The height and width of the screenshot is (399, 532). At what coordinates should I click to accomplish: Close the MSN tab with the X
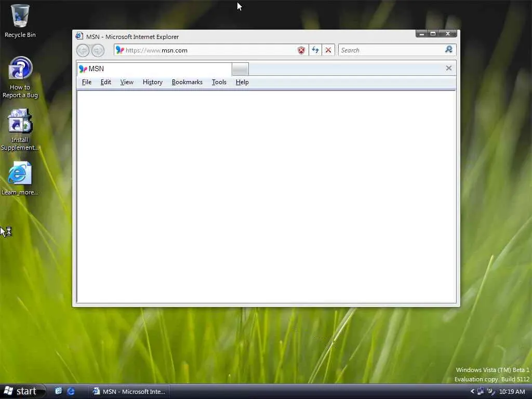coord(448,68)
